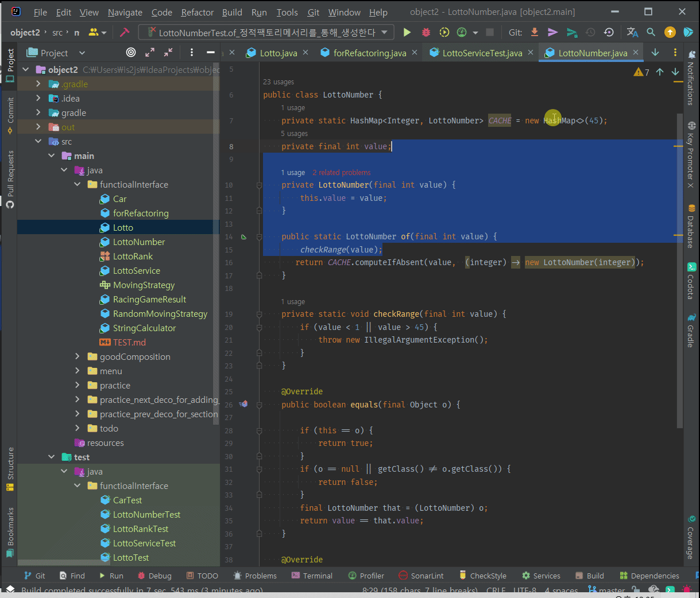The height and width of the screenshot is (598, 700).
Task: Switch to LottoServiceTest.java tab
Action: [482, 53]
